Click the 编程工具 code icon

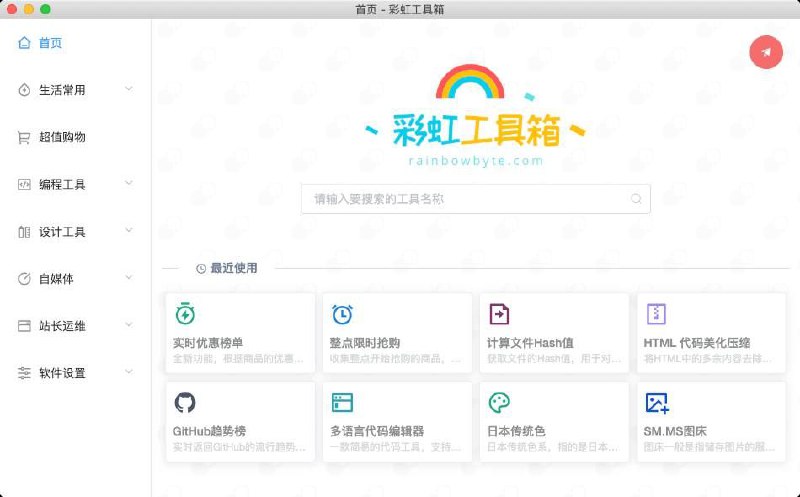24,184
